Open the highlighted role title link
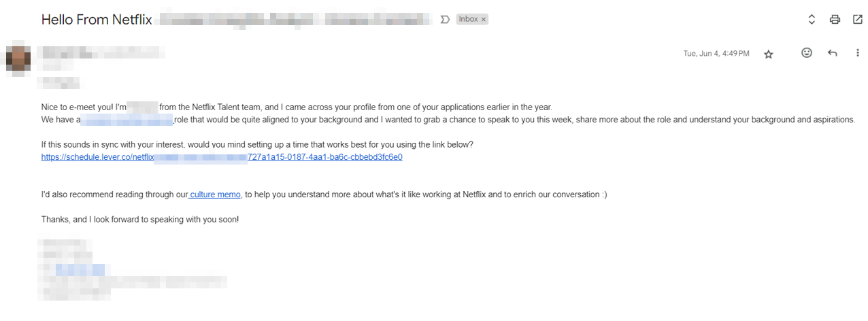Screen dimensions: 868x321 point(127,120)
